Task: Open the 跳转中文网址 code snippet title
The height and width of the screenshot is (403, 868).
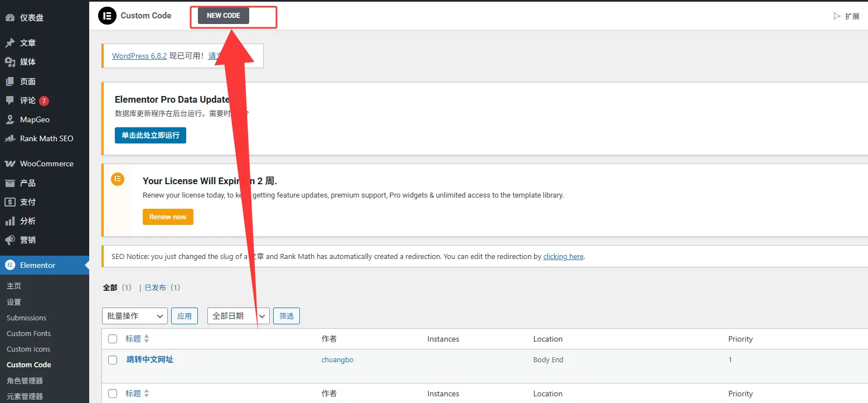Action: tap(150, 359)
